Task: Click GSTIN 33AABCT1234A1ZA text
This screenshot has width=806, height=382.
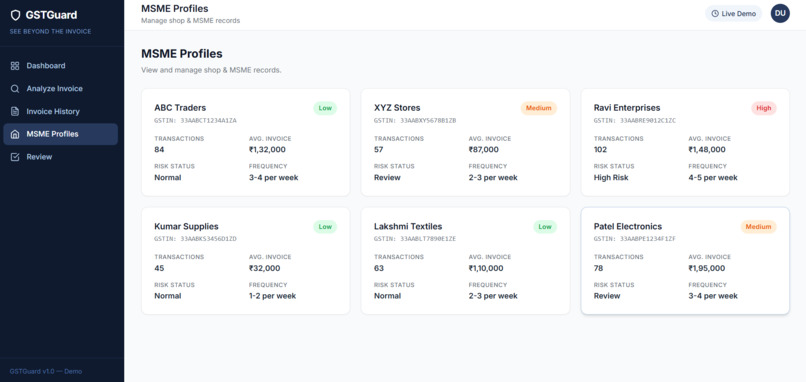Action: 195,120
